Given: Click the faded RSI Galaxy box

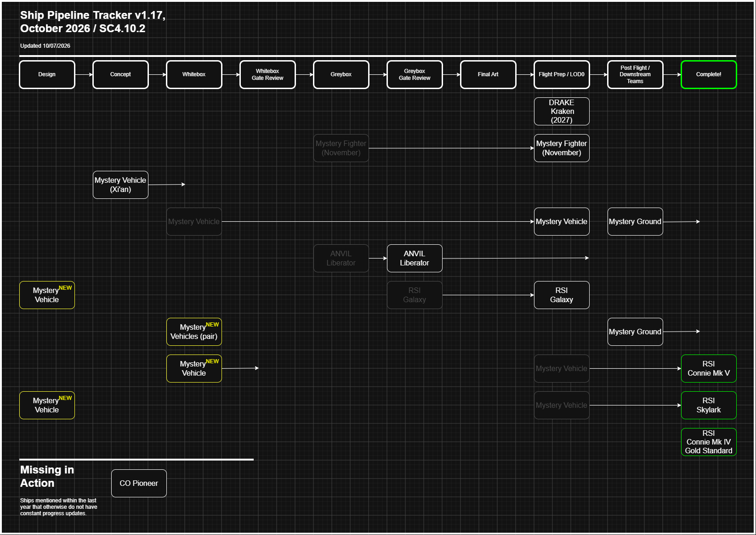Looking at the screenshot, I should [415, 295].
